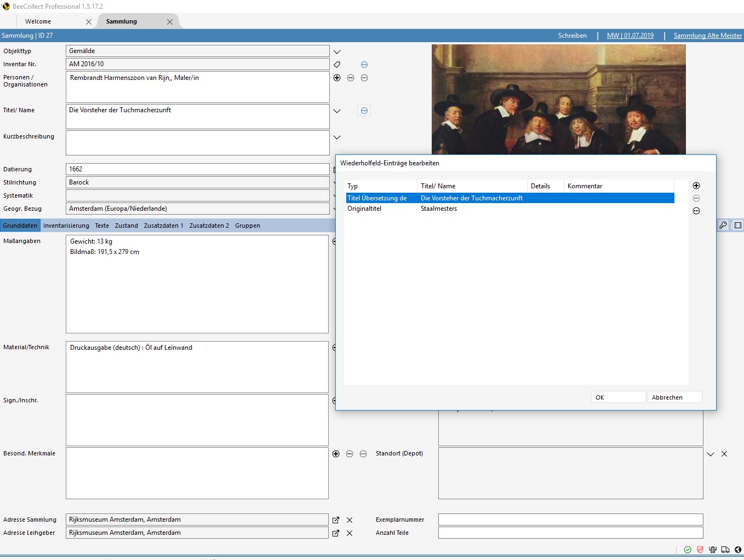Click the red shield status icon
744x560 pixels.
pos(700,550)
